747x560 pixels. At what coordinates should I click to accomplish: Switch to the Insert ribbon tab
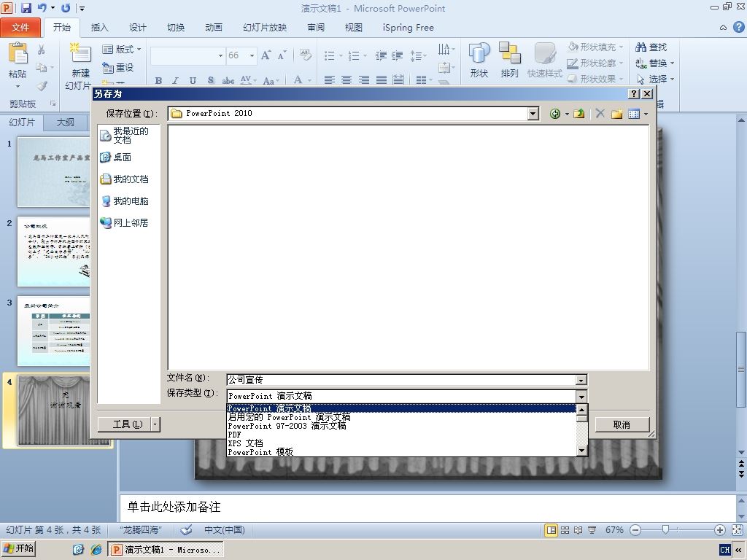[x=99, y=28]
